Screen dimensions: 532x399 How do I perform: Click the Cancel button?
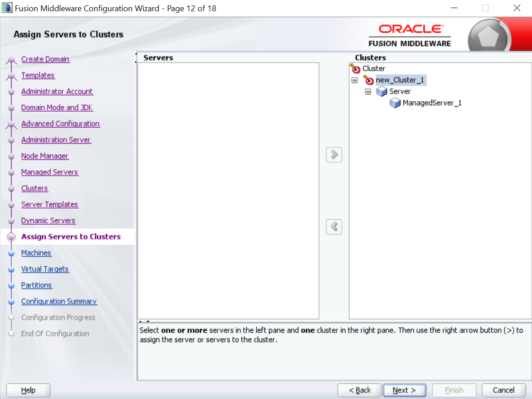click(x=503, y=390)
